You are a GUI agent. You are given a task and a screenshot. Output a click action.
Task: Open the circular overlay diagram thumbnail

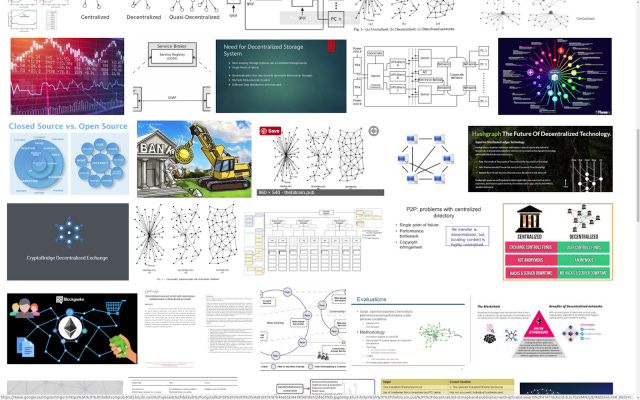pos(303,329)
